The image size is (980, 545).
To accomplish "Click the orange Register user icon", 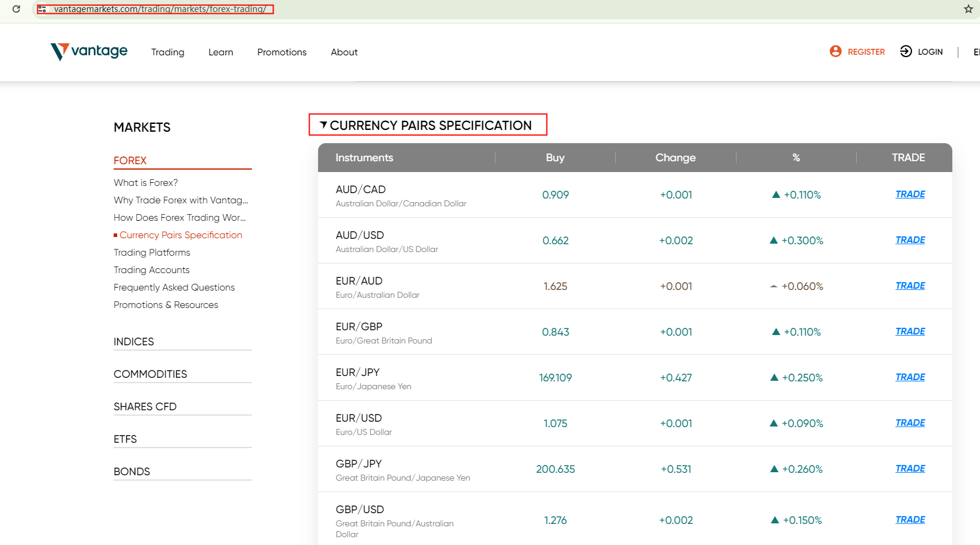I will tap(835, 52).
